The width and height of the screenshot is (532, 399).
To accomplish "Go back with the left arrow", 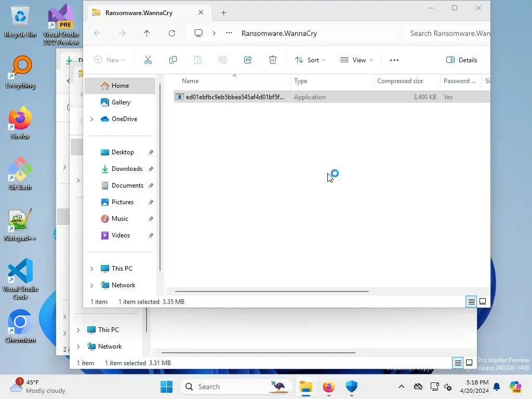I will point(97,33).
